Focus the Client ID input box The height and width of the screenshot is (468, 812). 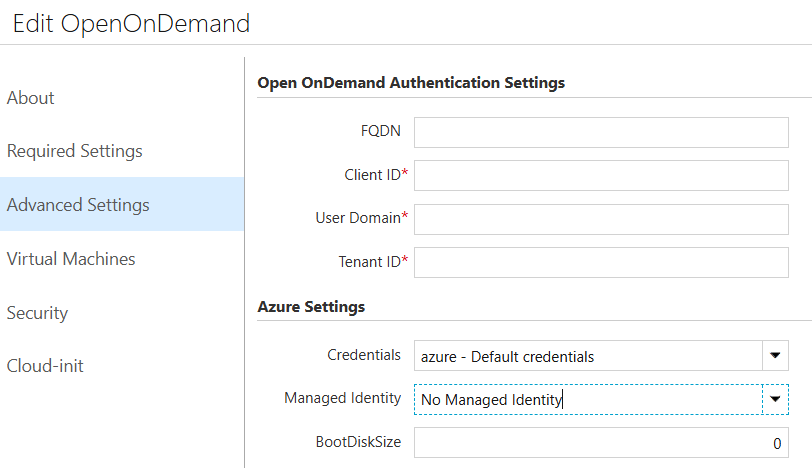(x=601, y=175)
